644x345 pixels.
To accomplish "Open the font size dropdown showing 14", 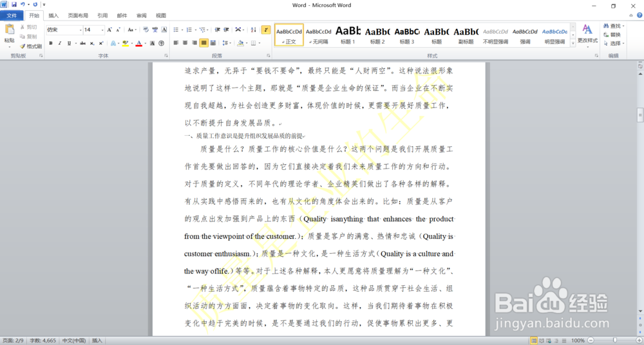I will pyautogui.click(x=102, y=30).
